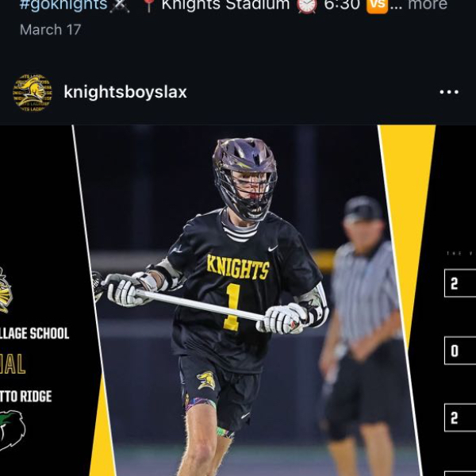This screenshot has width=476, height=476.
Task: Tap the Knights Stadium caption text
Action: pos(225,6)
